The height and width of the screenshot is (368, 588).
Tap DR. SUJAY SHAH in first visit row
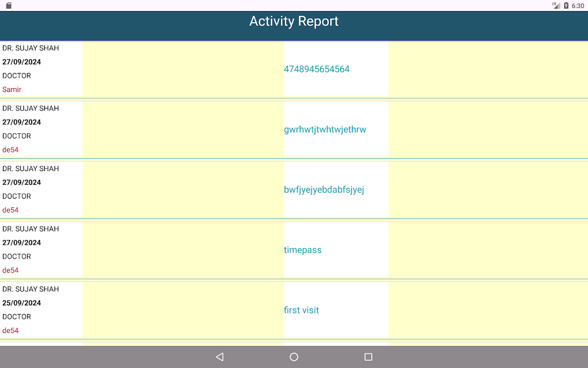point(31,289)
